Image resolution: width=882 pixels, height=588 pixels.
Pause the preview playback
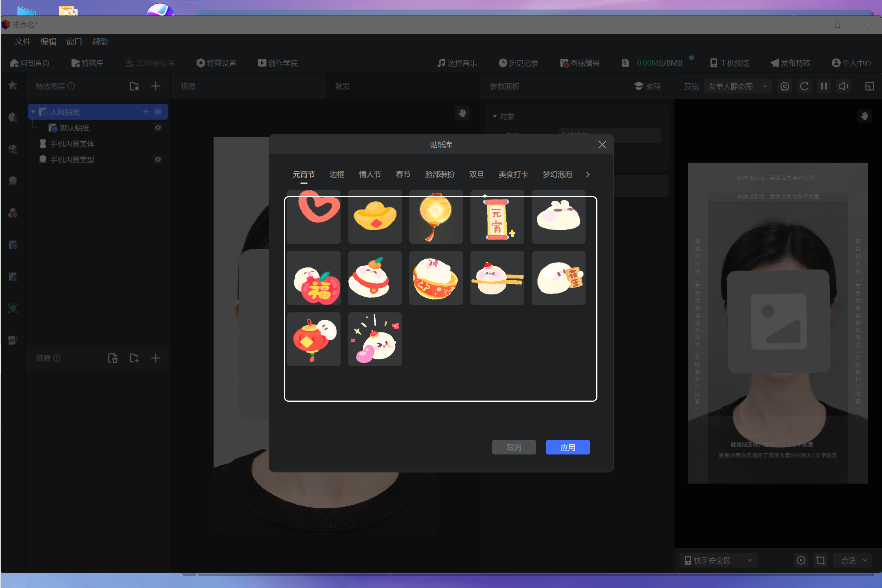pos(824,86)
